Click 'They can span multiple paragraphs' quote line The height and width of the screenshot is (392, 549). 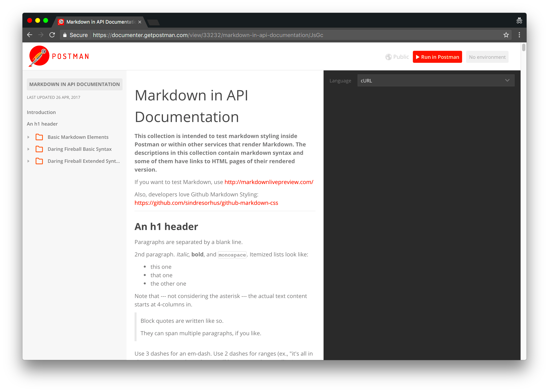point(201,333)
